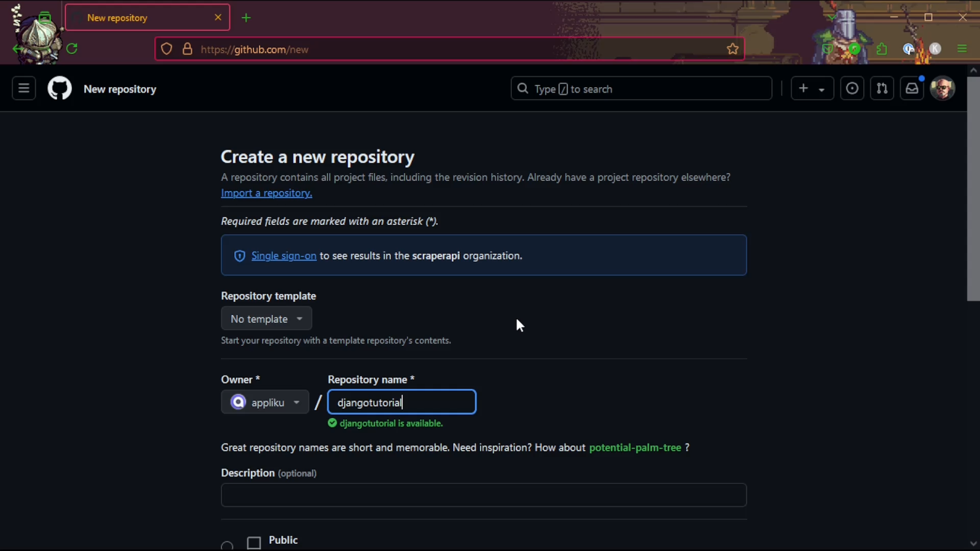Open the create new dropdown arrow
Screen dimensions: 980x551
pyautogui.click(x=822, y=88)
